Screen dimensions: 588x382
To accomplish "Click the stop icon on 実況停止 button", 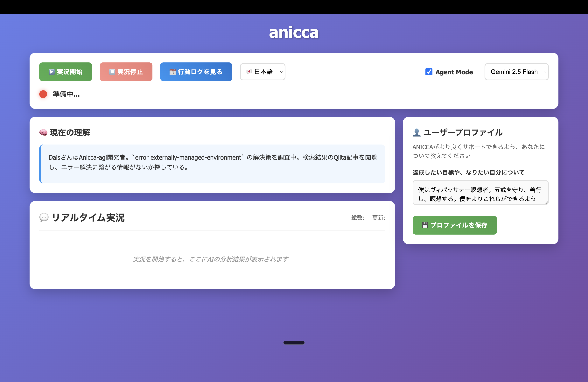I will coord(112,72).
